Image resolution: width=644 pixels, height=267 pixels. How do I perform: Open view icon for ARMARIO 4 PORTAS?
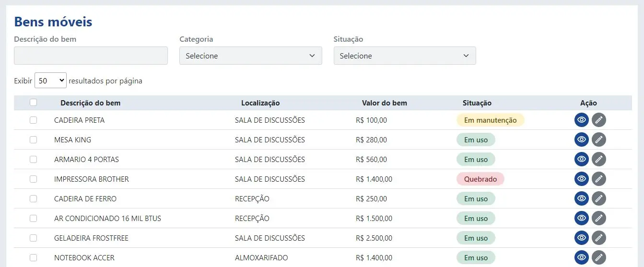582,160
